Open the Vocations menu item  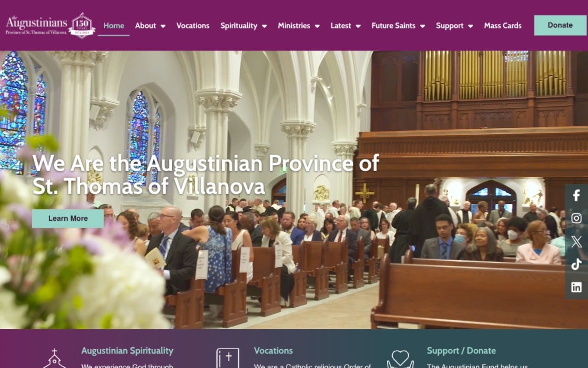point(193,26)
